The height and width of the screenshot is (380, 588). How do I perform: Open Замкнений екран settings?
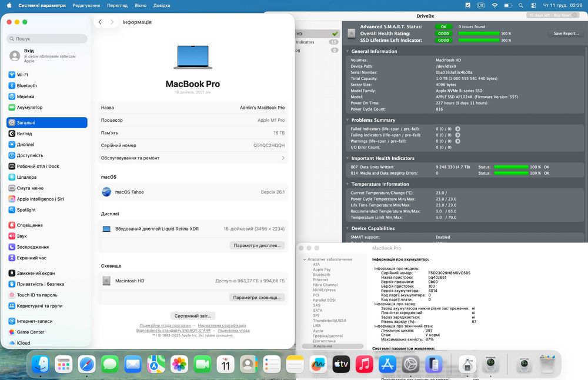[x=47, y=273]
